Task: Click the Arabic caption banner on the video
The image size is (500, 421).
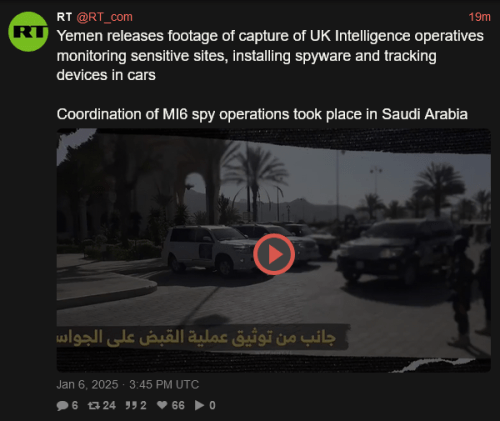Action: pyautogui.click(x=203, y=337)
